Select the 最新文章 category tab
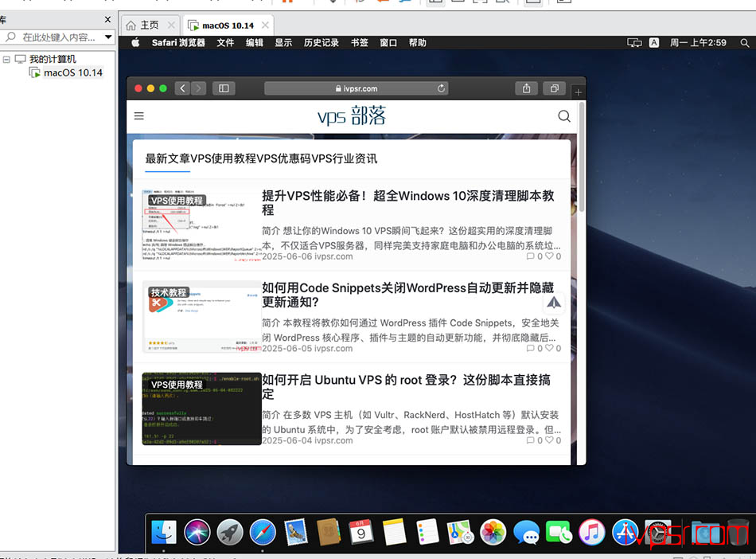 point(168,158)
